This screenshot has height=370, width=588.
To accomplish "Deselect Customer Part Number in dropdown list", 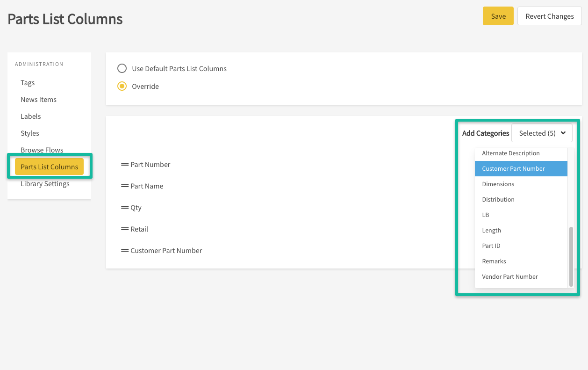I will point(513,168).
